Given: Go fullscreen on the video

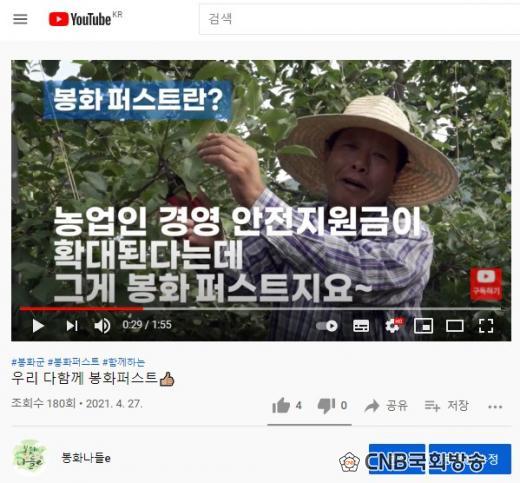Looking at the screenshot, I should pos(486,326).
